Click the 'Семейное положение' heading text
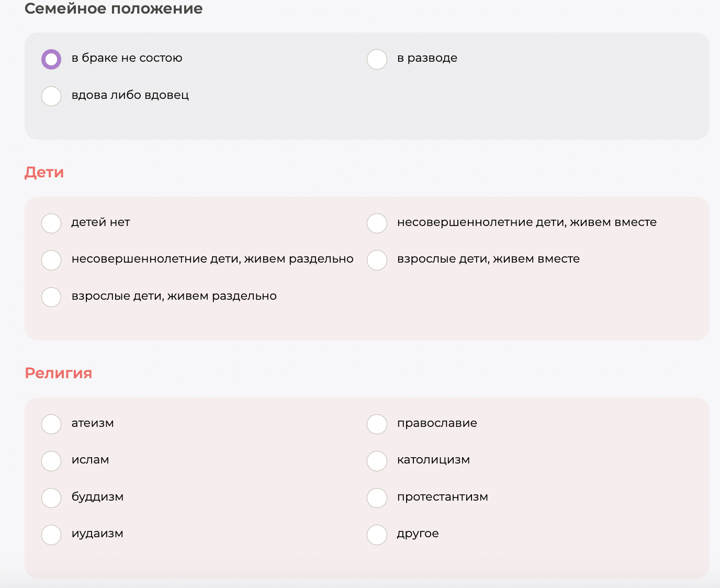The image size is (720, 588). pyautogui.click(x=114, y=9)
